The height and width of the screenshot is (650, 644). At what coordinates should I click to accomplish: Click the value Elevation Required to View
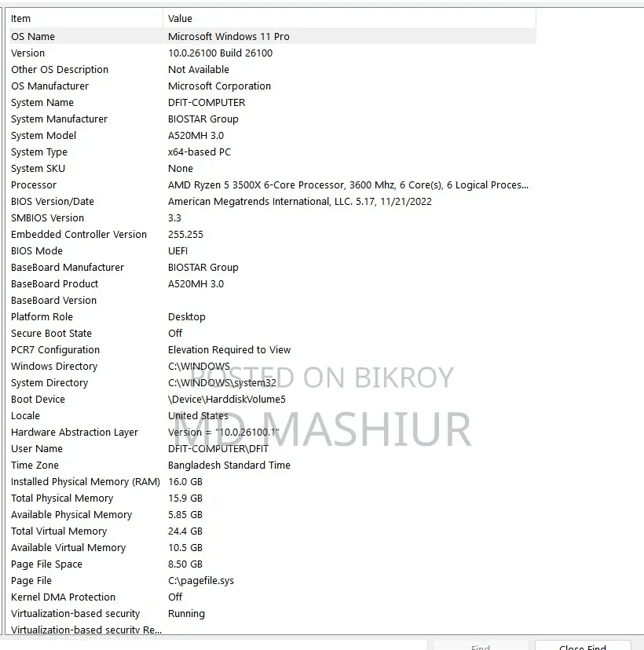tap(229, 350)
